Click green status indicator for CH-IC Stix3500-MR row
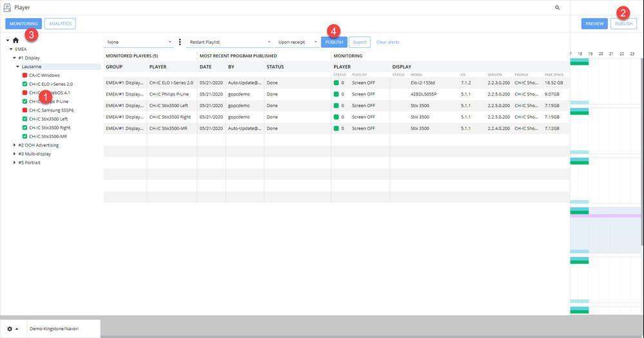The width and height of the screenshot is (644, 338). (337, 129)
